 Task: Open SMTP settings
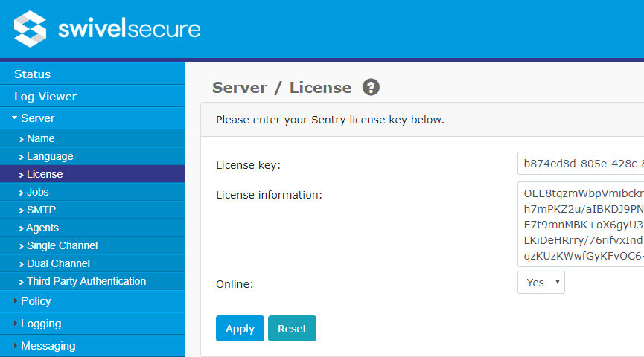click(92, 210)
